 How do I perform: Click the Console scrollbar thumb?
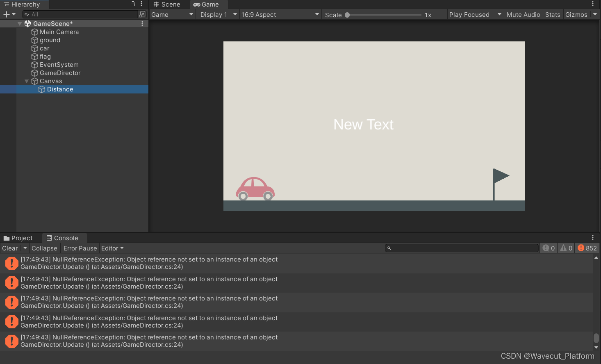pos(596,338)
